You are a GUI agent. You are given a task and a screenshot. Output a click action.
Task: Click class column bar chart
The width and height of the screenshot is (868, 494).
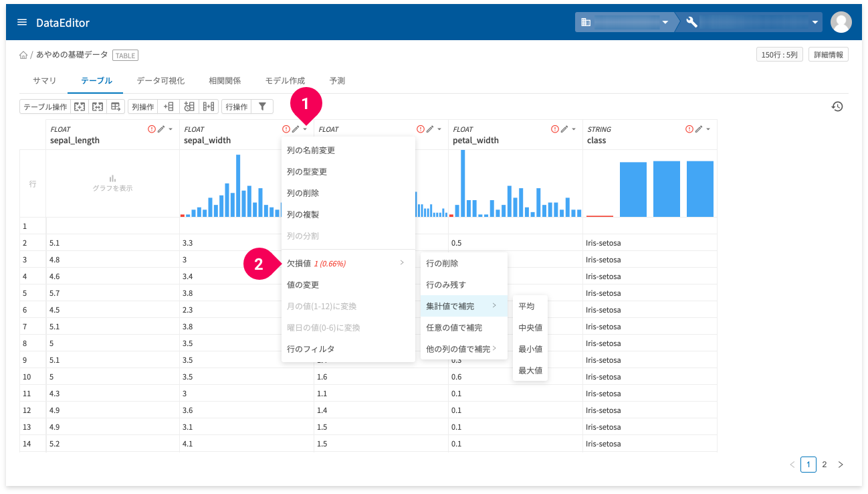(x=650, y=183)
